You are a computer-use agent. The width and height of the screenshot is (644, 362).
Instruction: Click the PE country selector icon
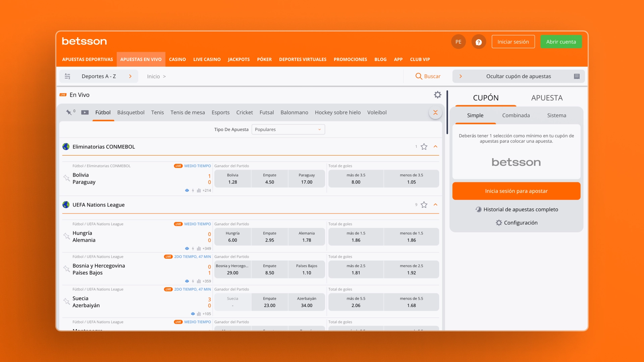(458, 42)
